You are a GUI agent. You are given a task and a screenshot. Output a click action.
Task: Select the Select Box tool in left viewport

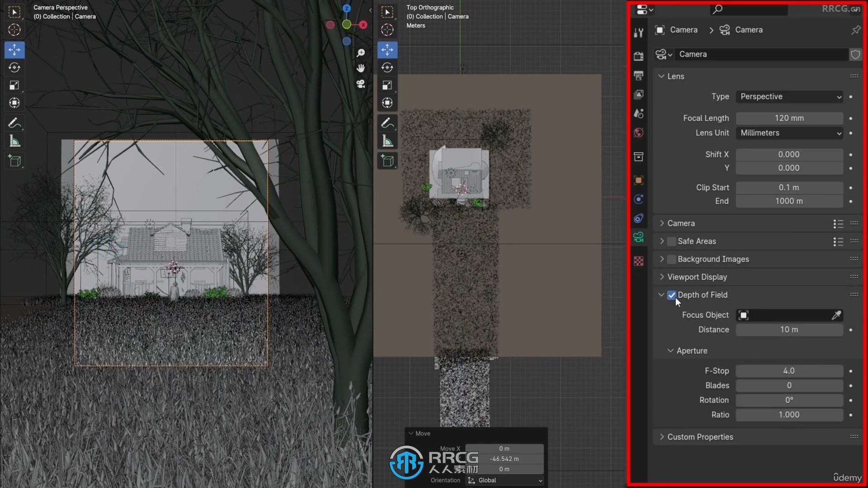[14, 12]
